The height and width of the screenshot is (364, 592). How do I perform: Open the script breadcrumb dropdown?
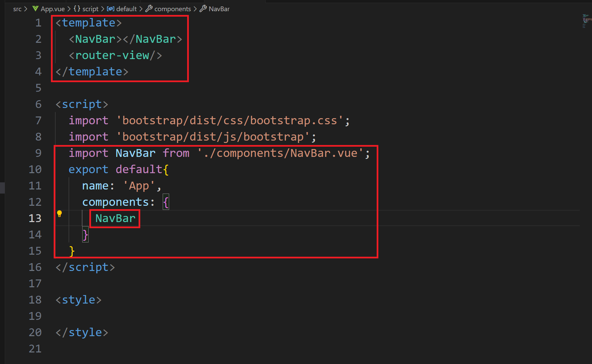click(90, 9)
